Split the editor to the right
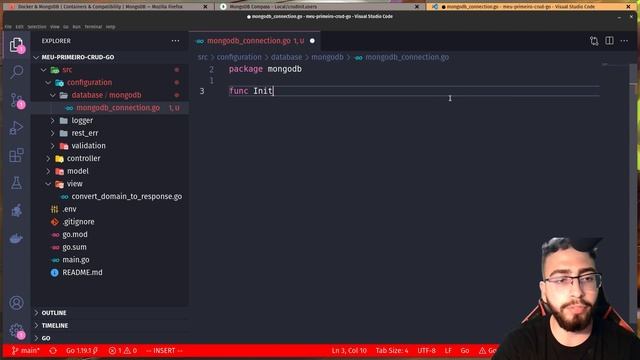Viewport: 640px width, 360px height. [609, 41]
